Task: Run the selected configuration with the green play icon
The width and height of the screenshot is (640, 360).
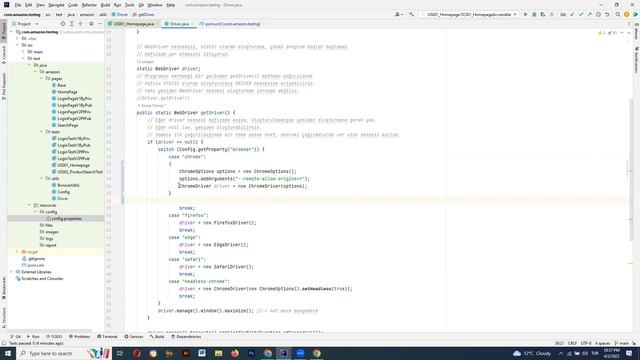Action: 525,14
